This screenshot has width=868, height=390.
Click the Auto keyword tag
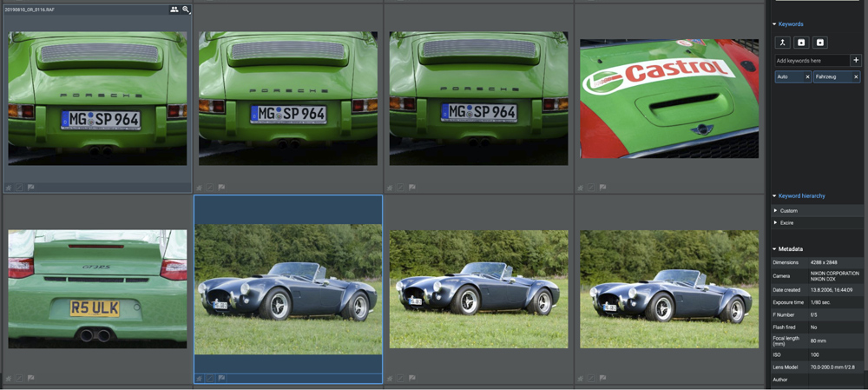788,77
